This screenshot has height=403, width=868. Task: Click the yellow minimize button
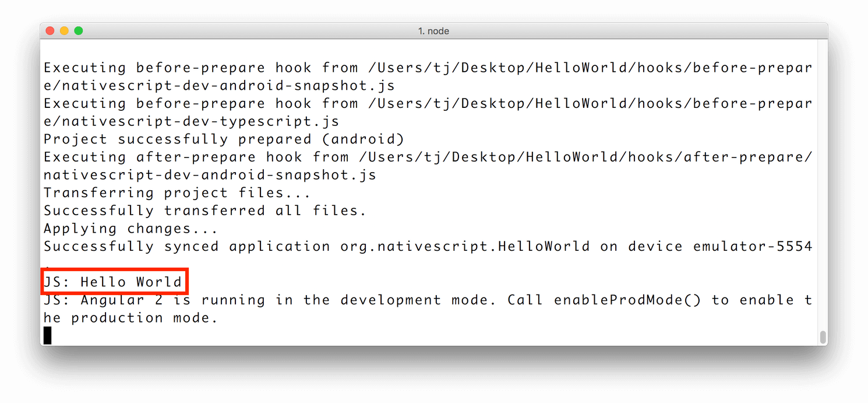(64, 30)
